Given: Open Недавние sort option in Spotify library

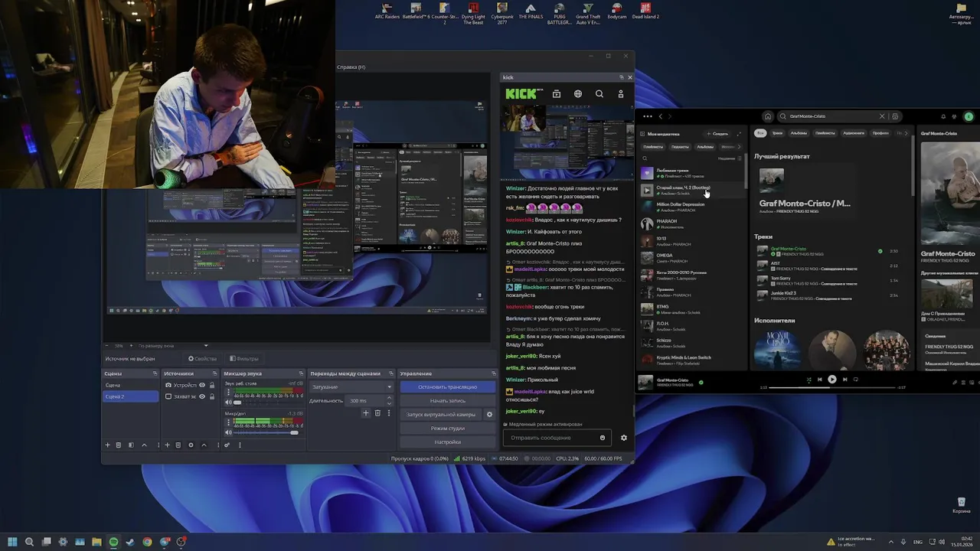Looking at the screenshot, I should coord(729,158).
